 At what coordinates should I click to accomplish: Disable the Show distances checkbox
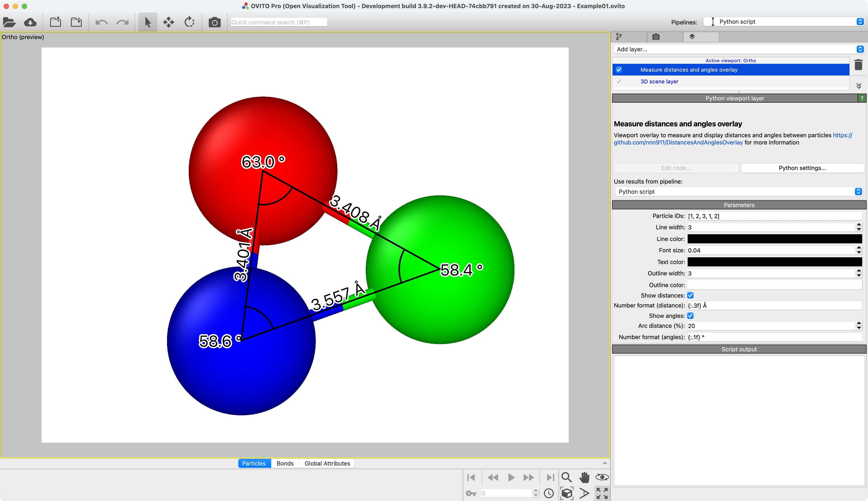click(690, 295)
